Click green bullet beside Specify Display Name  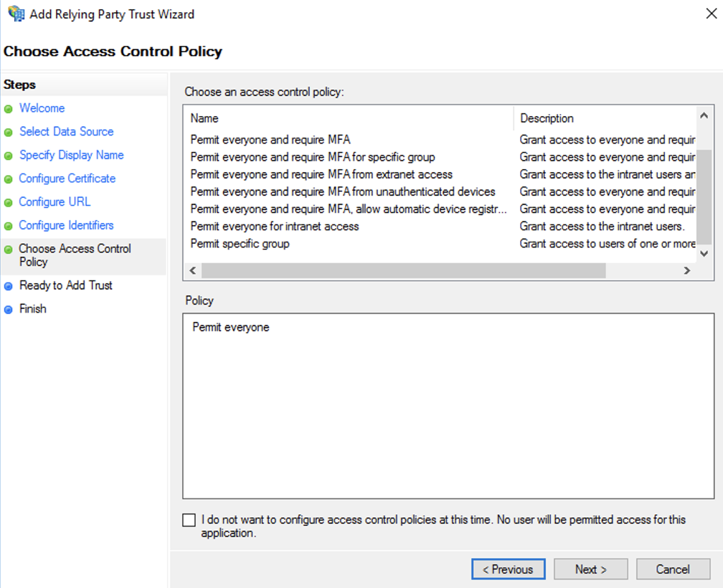pos(9,156)
